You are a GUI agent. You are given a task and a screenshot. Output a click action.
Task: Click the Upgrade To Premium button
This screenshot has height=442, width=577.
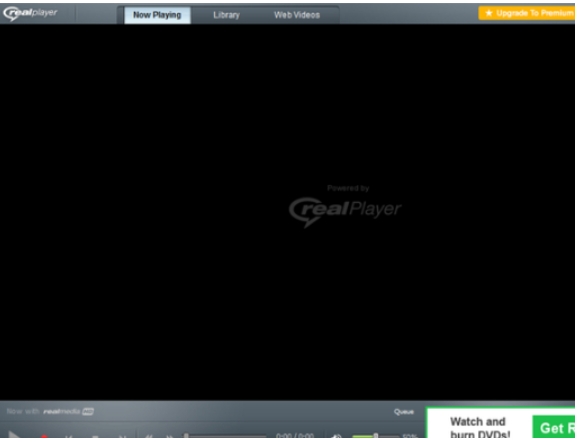(x=527, y=13)
